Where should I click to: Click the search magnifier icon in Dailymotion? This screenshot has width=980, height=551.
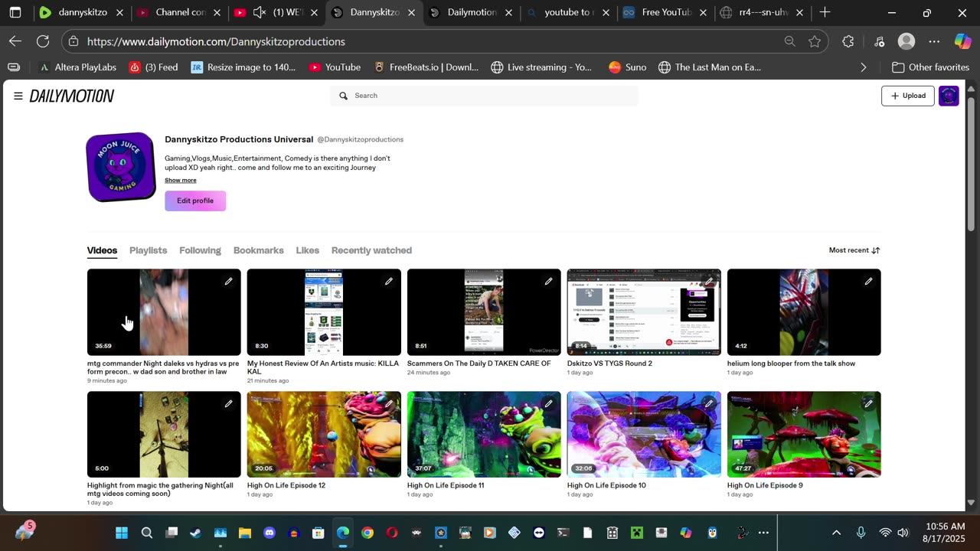coord(344,96)
